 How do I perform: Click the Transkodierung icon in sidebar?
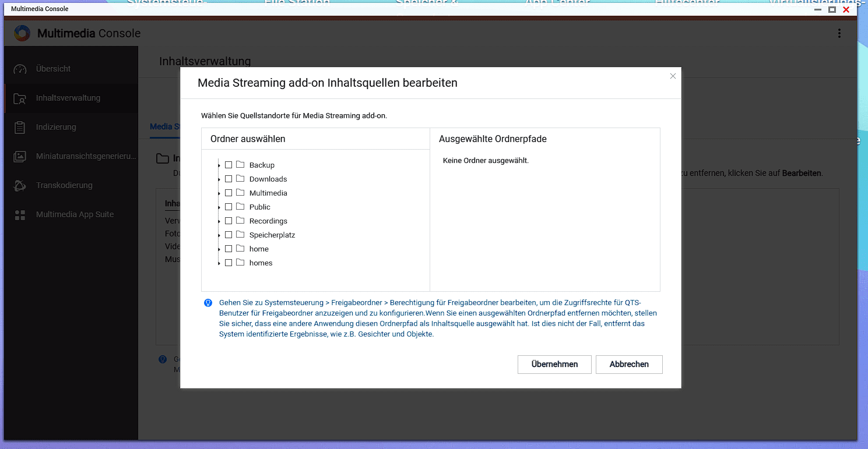[x=20, y=185]
